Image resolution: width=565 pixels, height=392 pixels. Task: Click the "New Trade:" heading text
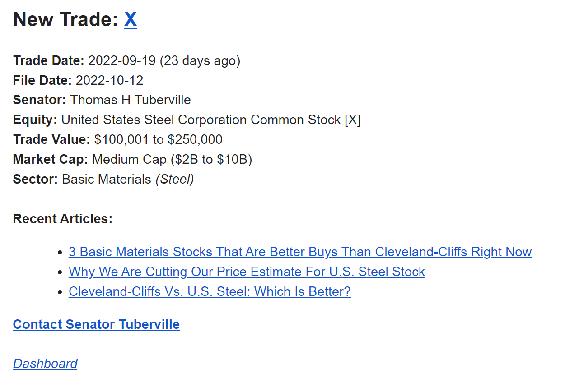(x=65, y=19)
